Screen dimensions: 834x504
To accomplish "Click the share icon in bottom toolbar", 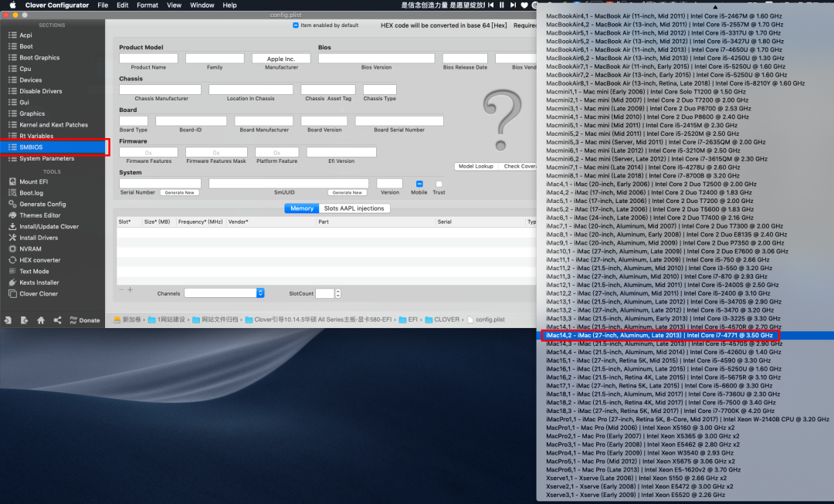I will coord(57,320).
